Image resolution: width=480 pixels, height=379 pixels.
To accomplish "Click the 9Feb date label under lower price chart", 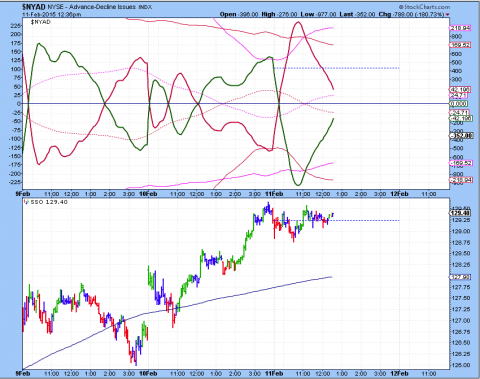I will (23, 373).
